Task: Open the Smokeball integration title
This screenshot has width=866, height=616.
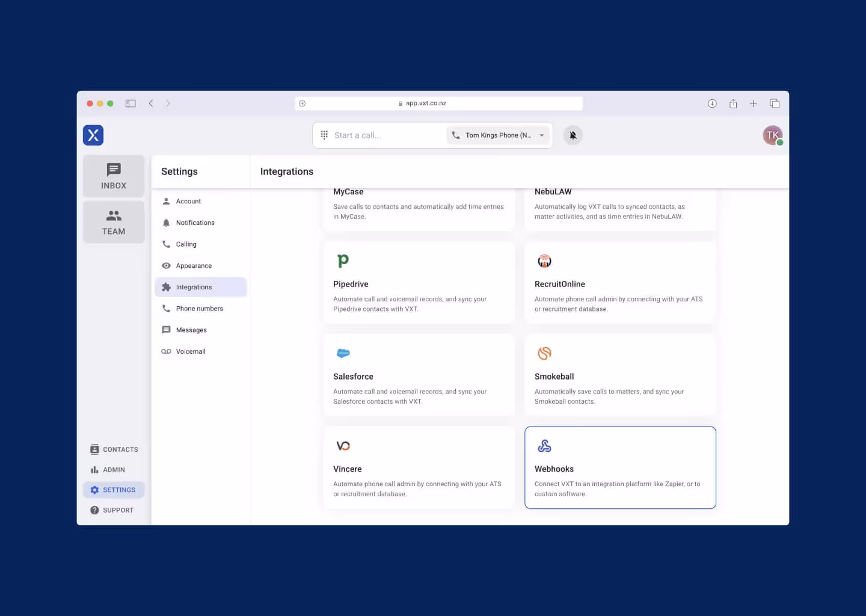Action: tap(554, 377)
